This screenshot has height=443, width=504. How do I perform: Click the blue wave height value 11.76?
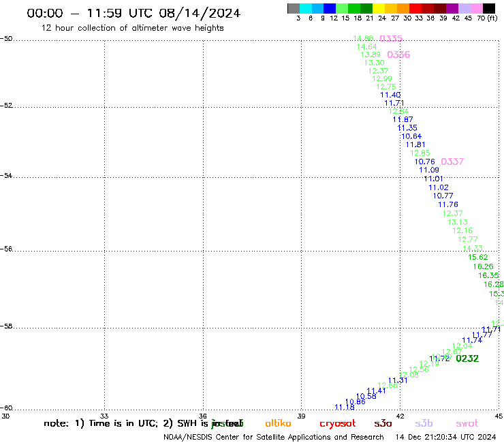point(448,204)
